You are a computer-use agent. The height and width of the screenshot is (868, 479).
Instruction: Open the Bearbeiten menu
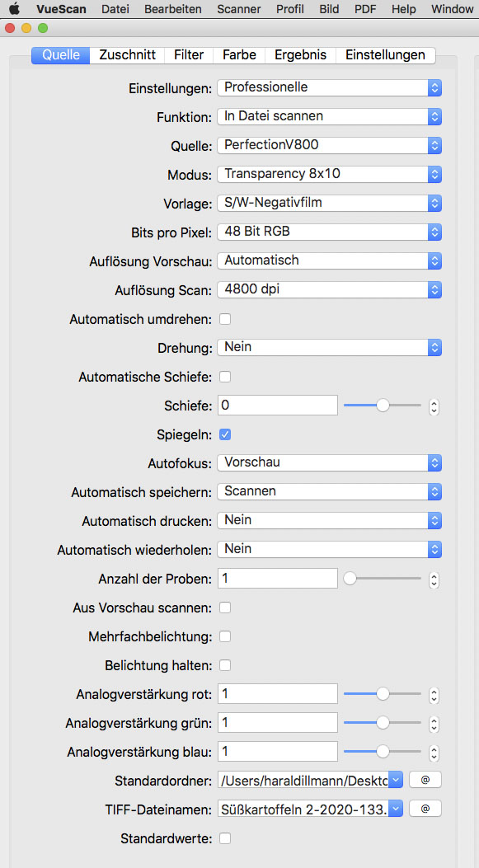point(173,9)
